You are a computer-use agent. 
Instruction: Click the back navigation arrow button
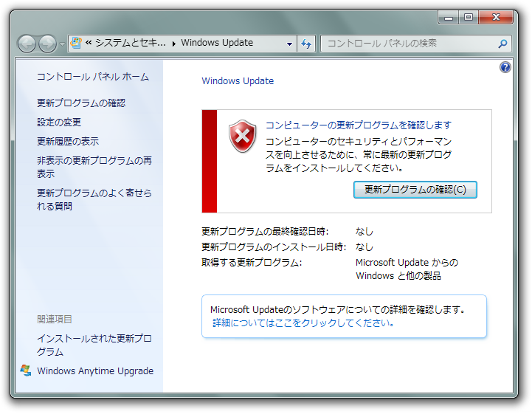(x=27, y=44)
